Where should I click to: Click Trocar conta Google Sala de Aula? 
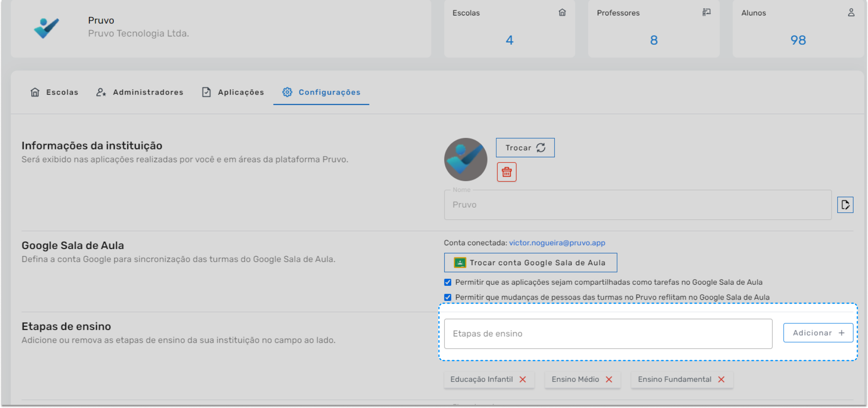pyautogui.click(x=531, y=263)
